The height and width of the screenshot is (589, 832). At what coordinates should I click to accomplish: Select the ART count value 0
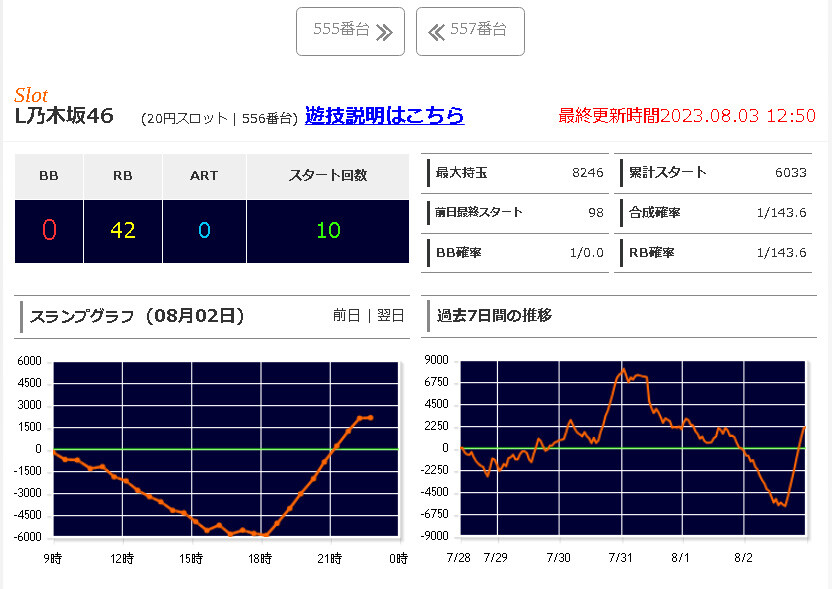coord(204,230)
